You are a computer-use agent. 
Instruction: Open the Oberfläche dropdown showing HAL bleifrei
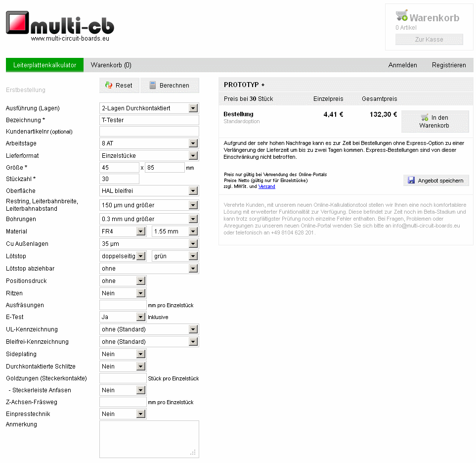149,191
